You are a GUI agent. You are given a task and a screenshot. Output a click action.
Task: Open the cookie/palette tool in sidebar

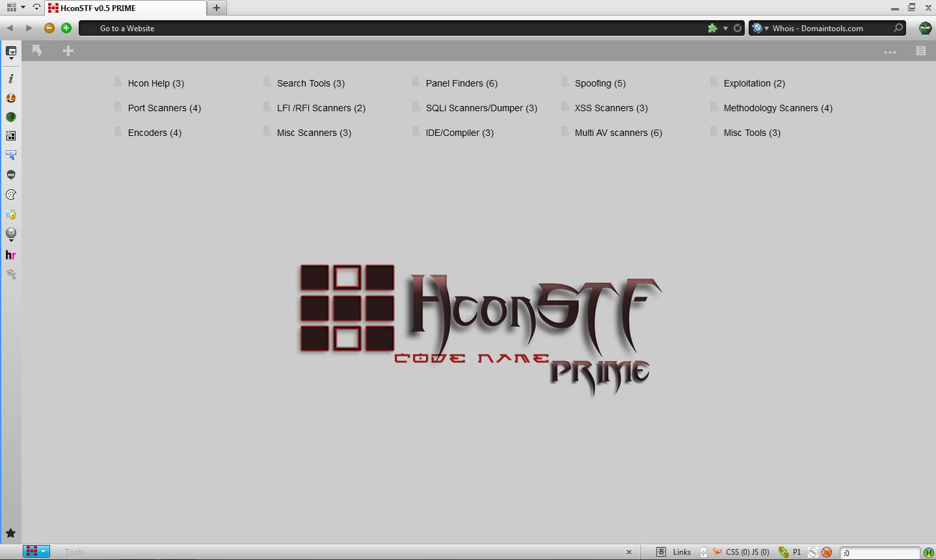[x=10, y=194]
